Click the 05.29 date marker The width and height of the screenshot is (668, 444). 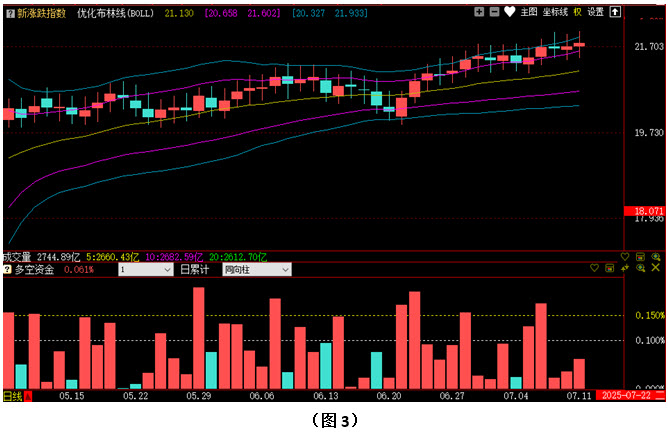199,396
